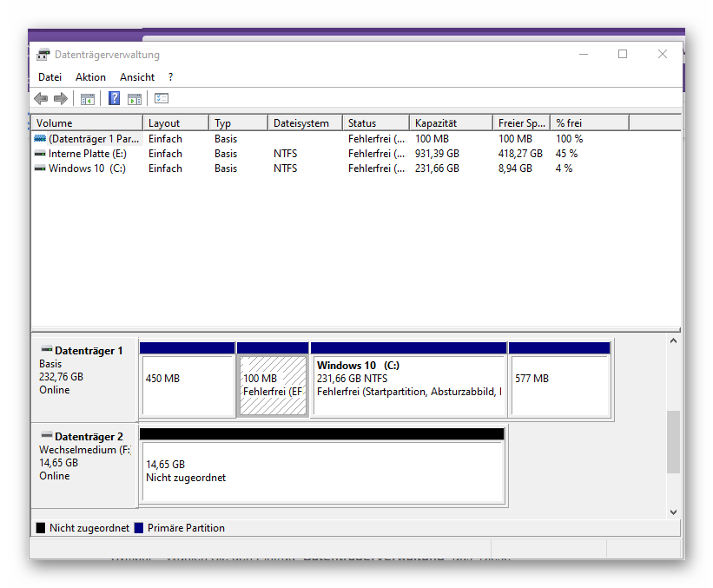Select the Datenträger 2 Wechselmedium header
The width and height of the screenshot is (713, 588).
pyautogui.click(x=84, y=466)
